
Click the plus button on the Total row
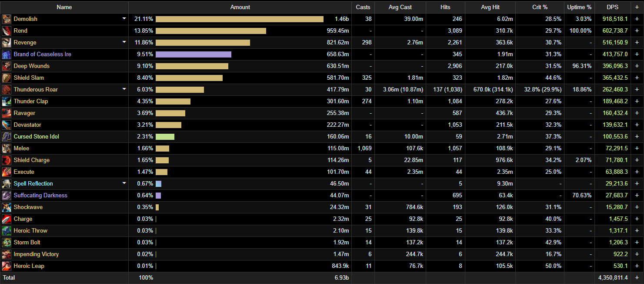(x=637, y=278)
